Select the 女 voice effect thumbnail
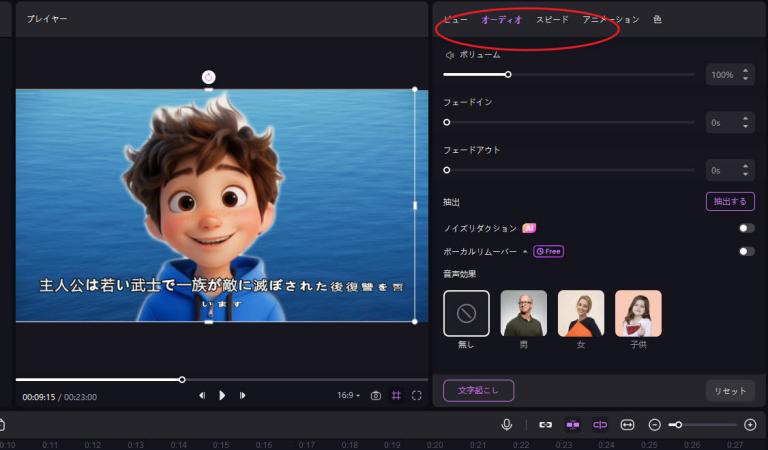 point(581,313)
